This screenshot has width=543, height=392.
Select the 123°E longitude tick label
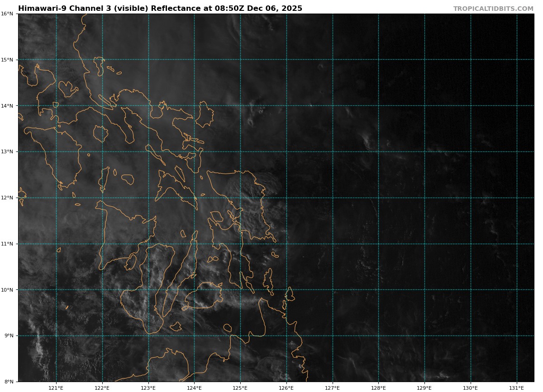148,387
